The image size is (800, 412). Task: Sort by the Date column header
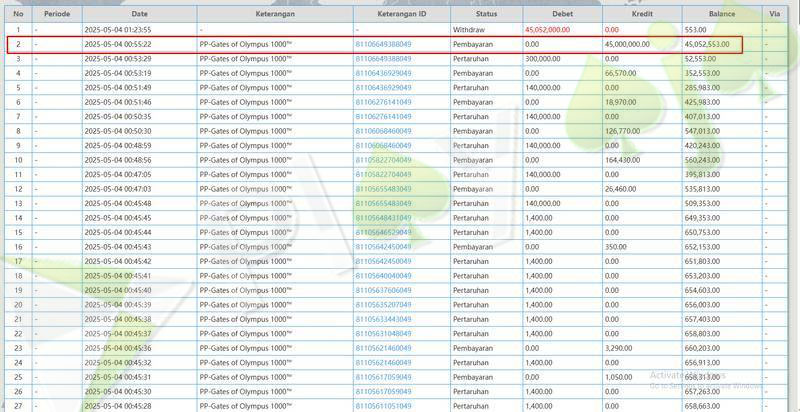(139, 15)
